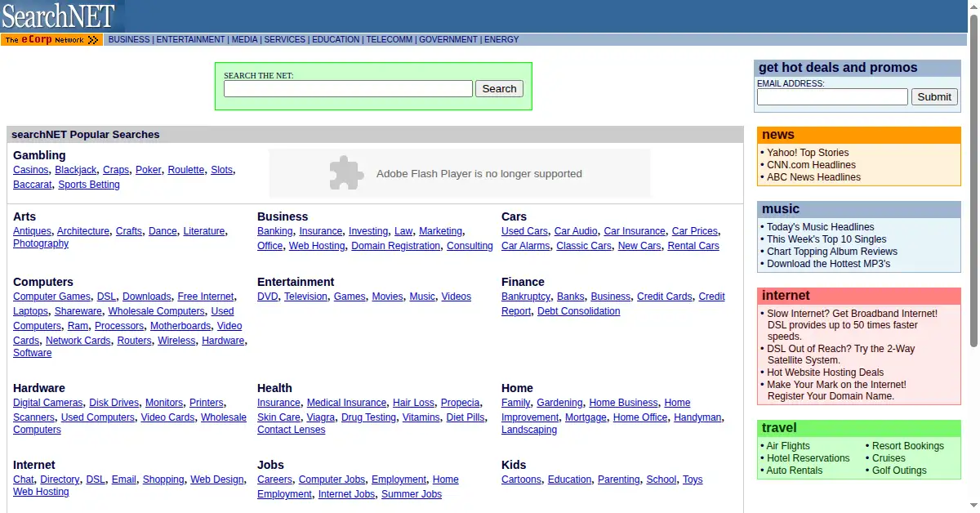The image size is (980, 513).
Task: Open the DVD link under Entertainment
Action: click(x=268, y=297)
